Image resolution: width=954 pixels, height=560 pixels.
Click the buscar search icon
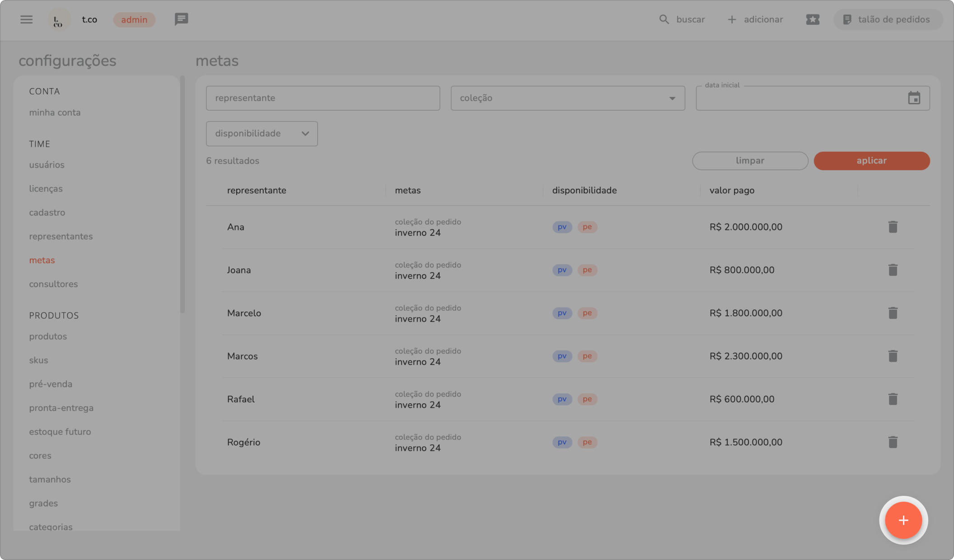pyautogui.click(x=664, y=19)
